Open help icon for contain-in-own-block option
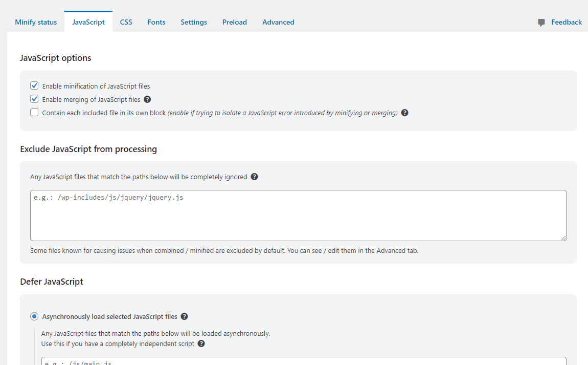The height and width of the screenshot is (365, 588). pyautogui.click(x=404, y=113)
